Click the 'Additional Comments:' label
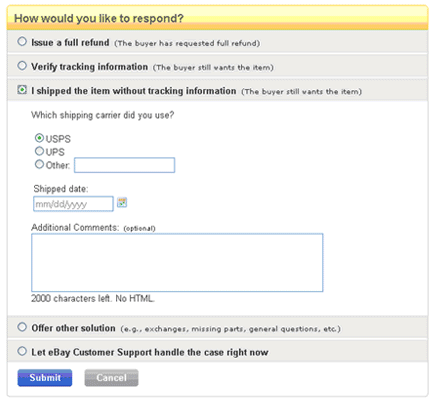436x403 pixels. click(75, 228)
